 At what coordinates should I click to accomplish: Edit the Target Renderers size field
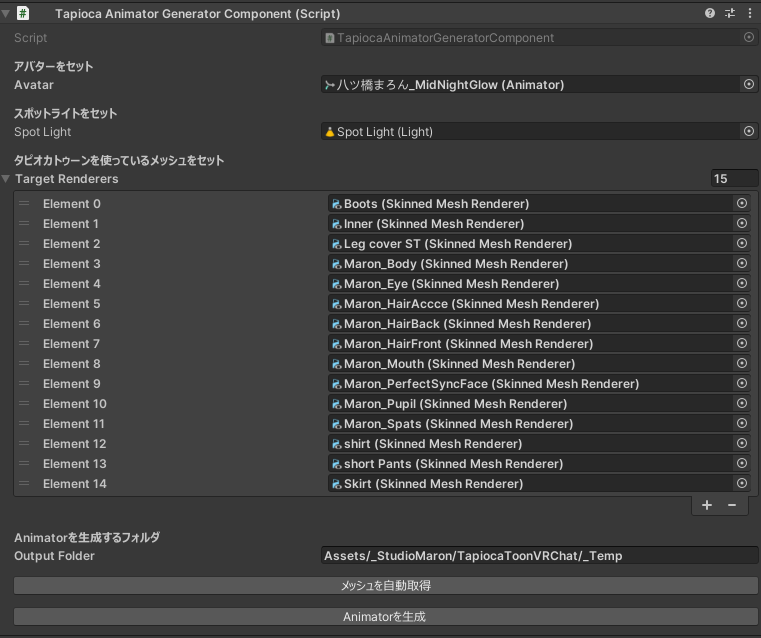(733, 179)
